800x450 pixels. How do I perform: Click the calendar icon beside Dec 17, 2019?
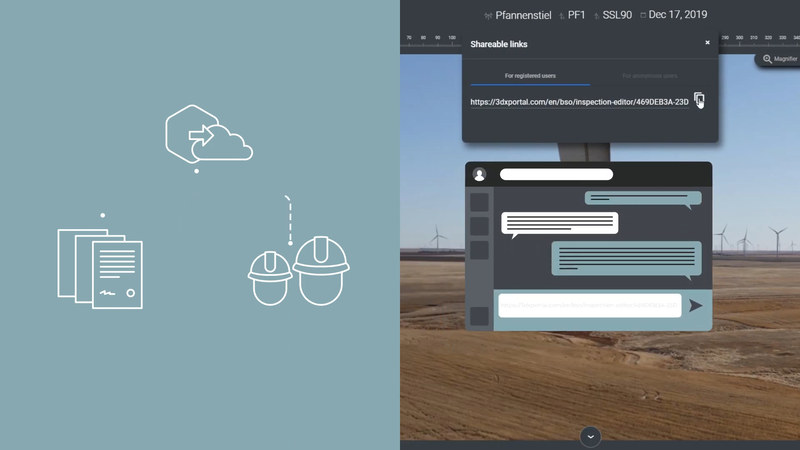pos(642,16)
